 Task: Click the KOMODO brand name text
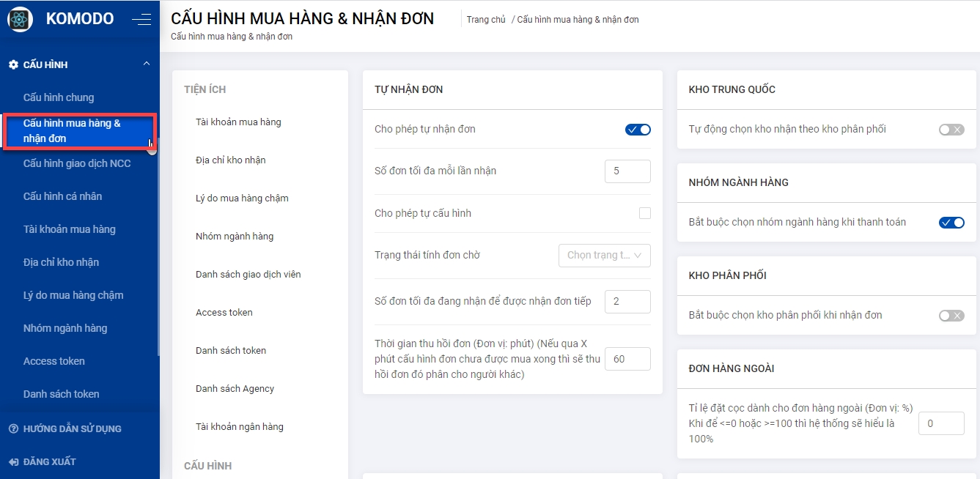pyautogui.click(x=80, y=19)
